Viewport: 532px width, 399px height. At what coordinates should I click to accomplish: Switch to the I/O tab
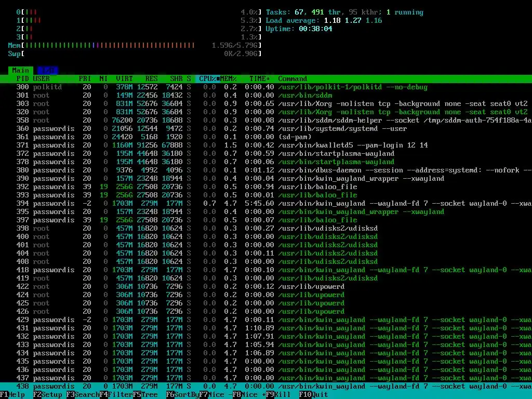coord(47,70)
